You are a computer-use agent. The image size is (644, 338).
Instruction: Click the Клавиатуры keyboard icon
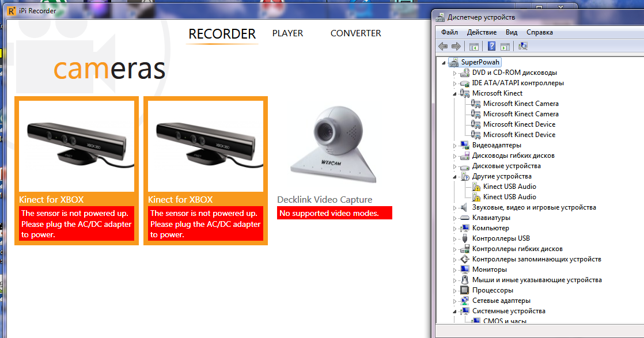pyautogui.click(x=464, y=218)
